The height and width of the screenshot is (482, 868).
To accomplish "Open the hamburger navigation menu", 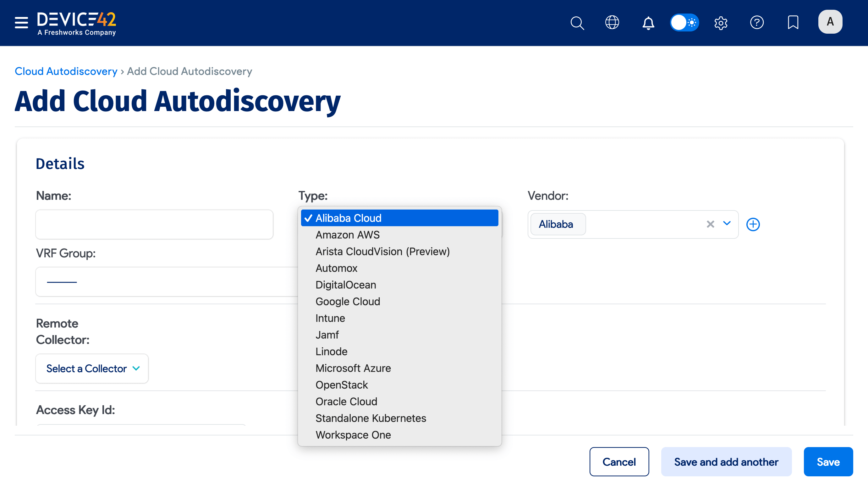I will coord(21,23).
